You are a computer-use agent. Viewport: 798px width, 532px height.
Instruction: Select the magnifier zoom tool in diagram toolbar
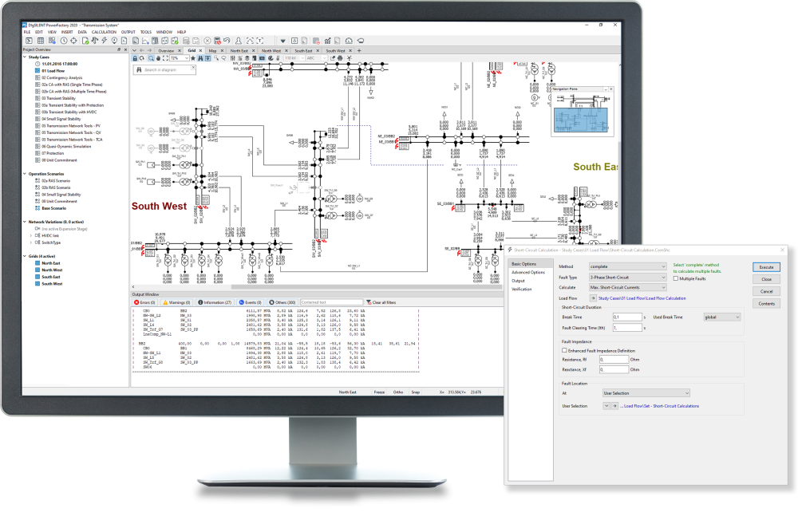(151, 58)
